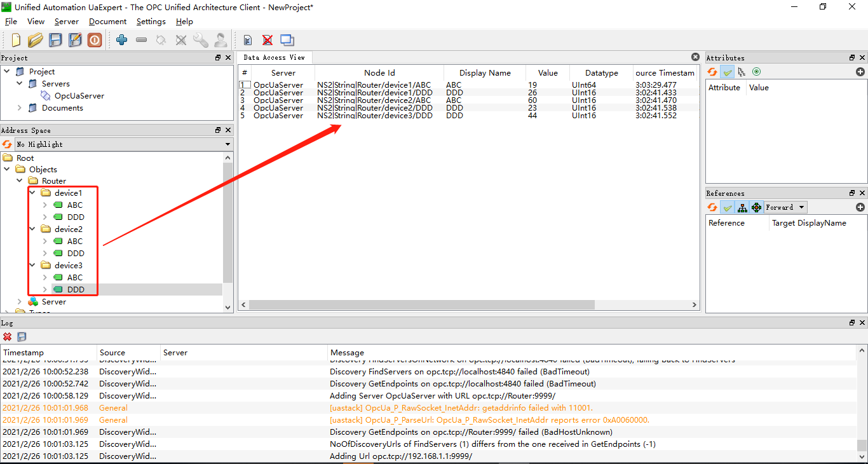Click the red power icon in the toolbar
The height and width of the screenshot is (464, 868).
coord(95,40)
